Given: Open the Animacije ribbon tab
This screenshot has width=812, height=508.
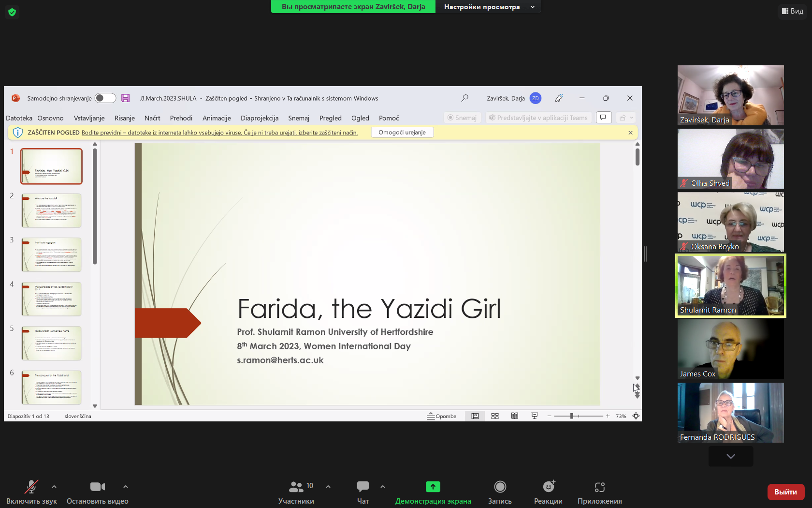Looking at the screenshot, I should (217, 118).
